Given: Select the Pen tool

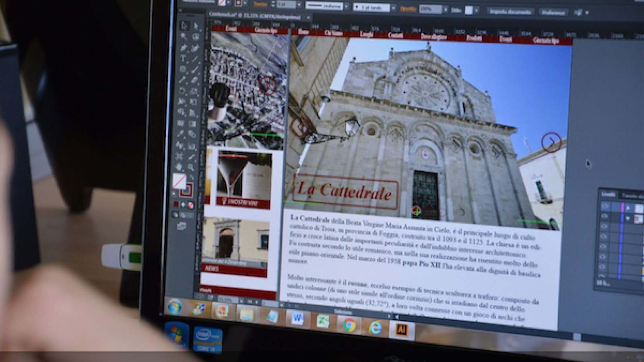Looking at the screenshot, I should pos(184,47).
